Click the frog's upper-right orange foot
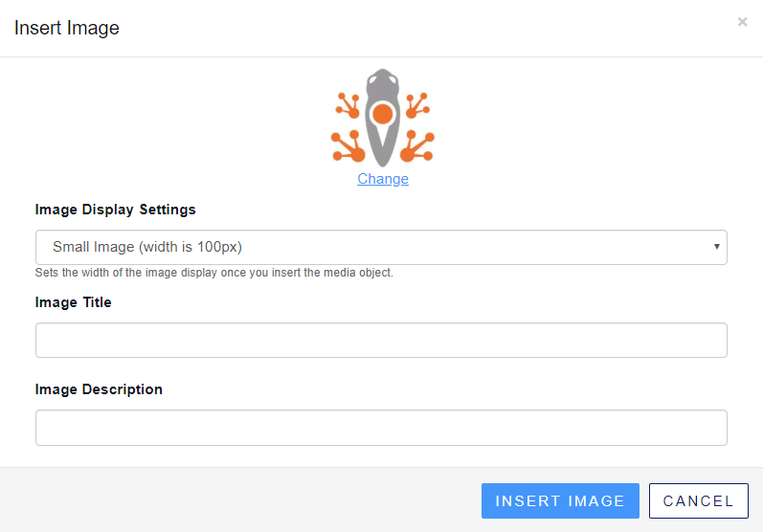This screenshot has height=532, width=763. [x=417, y=105]
